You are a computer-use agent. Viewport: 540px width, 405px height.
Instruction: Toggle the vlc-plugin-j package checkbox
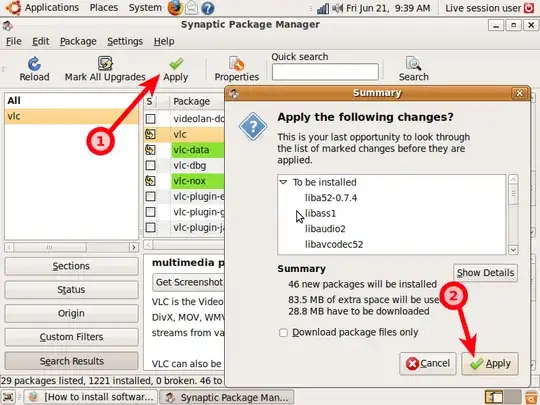click(150, 227)
